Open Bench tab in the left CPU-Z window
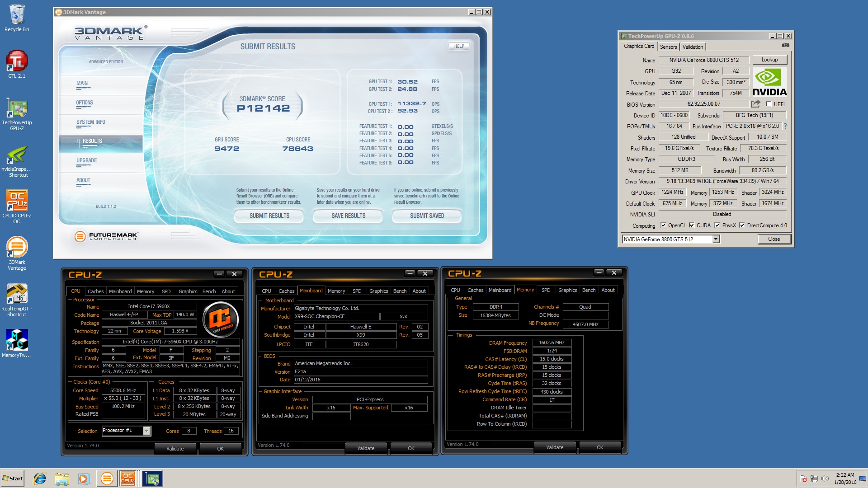Screen dimensions: 868x488 tap(209, 291)
